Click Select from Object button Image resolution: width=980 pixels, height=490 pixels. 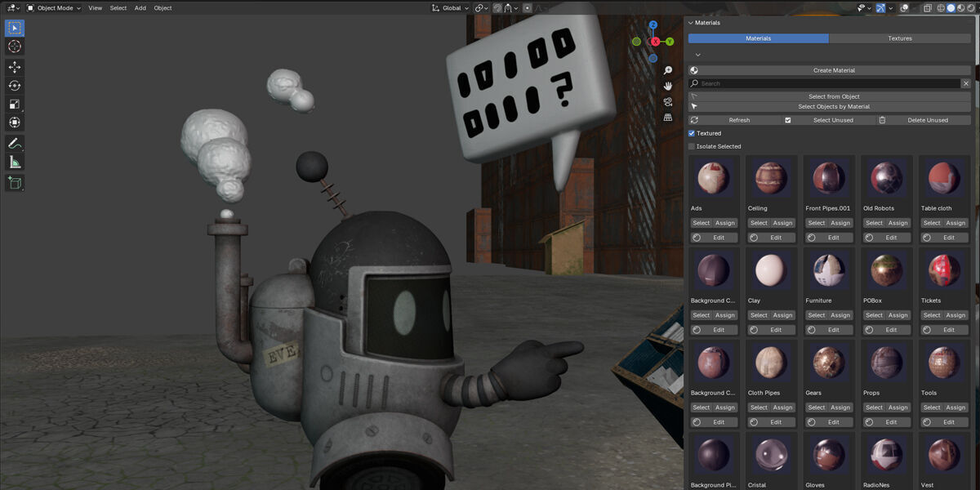tap(830, 96)
